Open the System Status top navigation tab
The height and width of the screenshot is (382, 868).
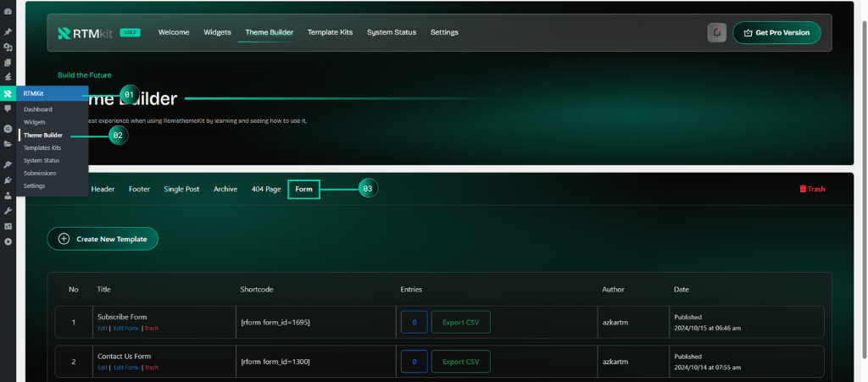coord(392,33)
